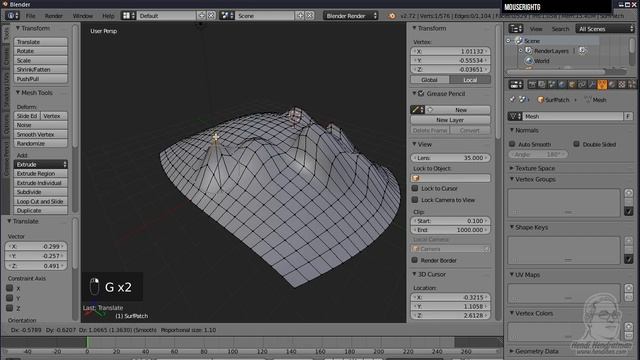The width and height of the screenshot is (640, 360).
Task: Click the SurfPatch object icon in breadcrumb
Action: coord(540,100)
